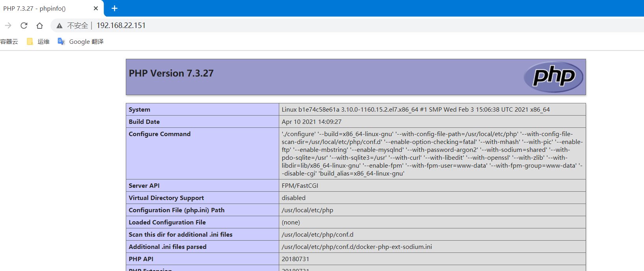Select Scan this dir for additional .ini files
Image resolution: width=644 pixels, height=271 pixels.
(x=181, y=235)
